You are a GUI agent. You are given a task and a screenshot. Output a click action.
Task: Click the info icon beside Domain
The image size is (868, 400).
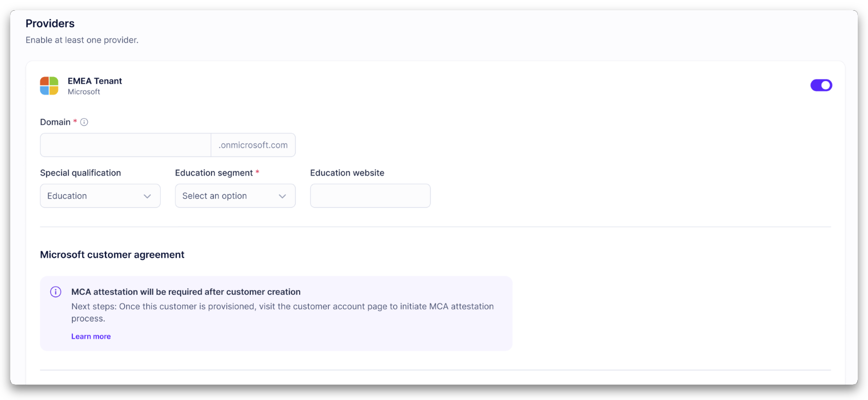pos(84,122)
